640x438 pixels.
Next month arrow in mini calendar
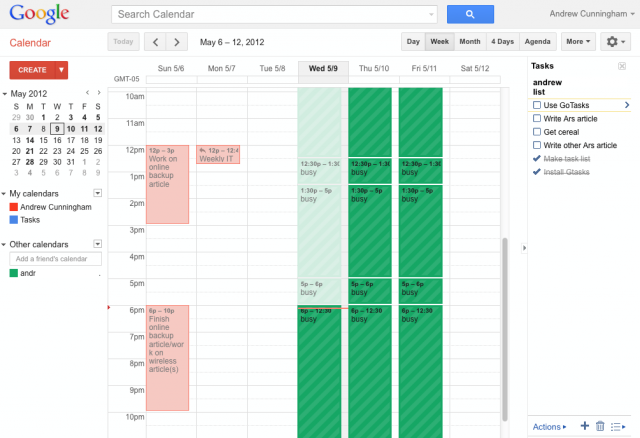coord(99,93)
